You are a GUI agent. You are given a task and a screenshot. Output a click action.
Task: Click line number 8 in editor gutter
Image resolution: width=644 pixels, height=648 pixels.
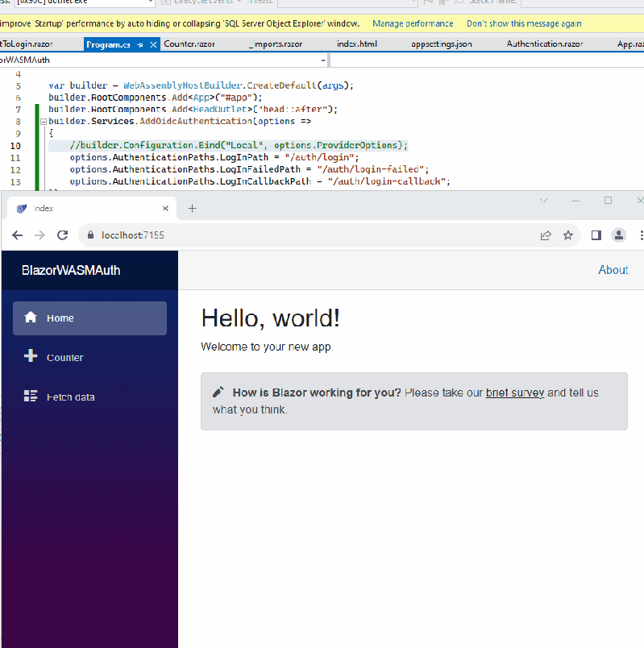[18, 122]
